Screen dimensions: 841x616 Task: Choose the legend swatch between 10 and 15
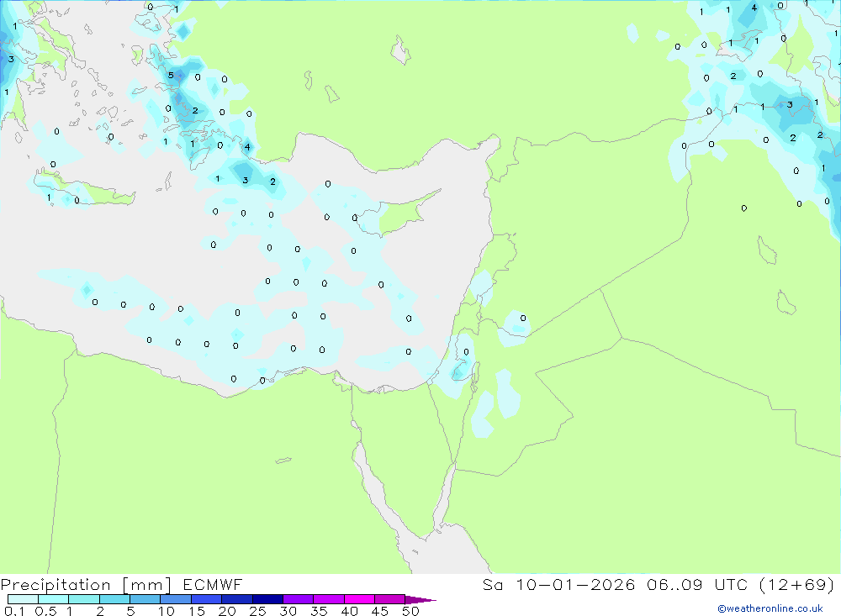coord(176,599)
